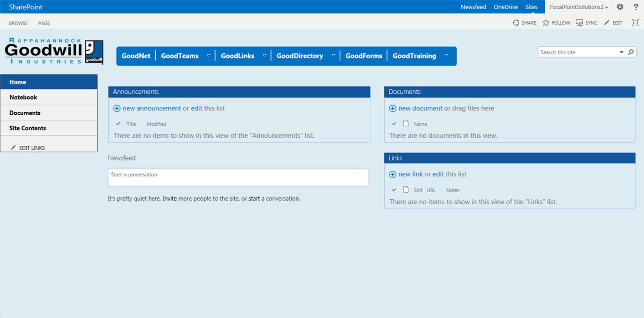644x318 pixels.
Task: Sort by the Modified column header
Action: coord(156,124)
